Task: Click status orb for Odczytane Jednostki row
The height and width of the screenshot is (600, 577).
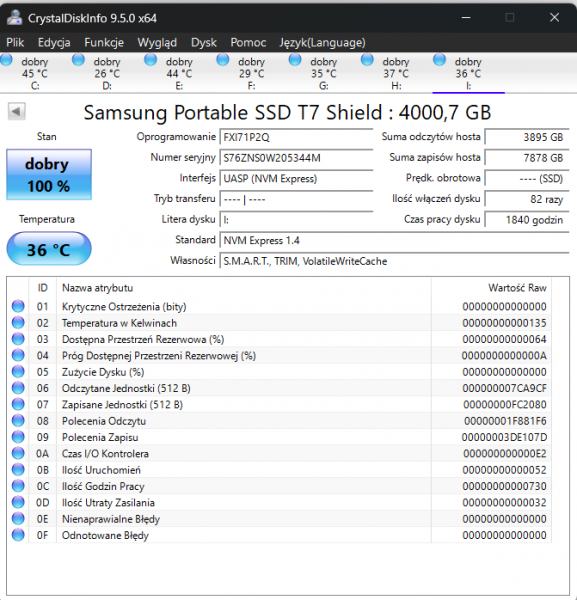Action: (x=18, y=388)
